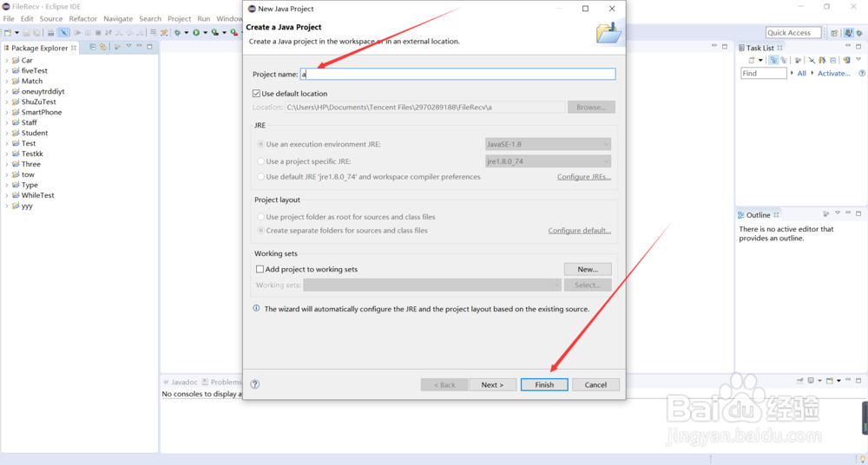This screenshot has width=868, height=465.
Task: Click the Skip All Breakpoints toolbar icon
Action: (x=63, y=33)
